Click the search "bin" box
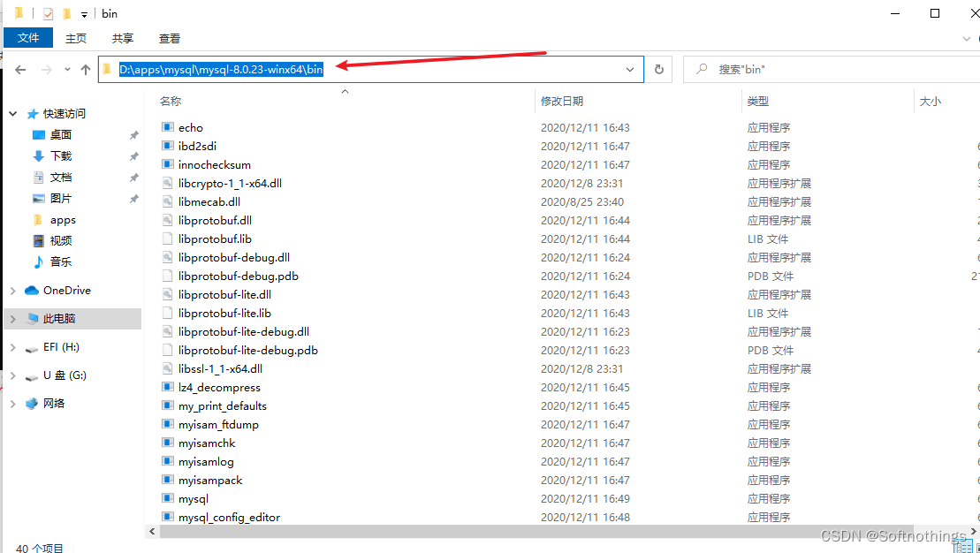The image size is (980, 553). click(832, 70)
